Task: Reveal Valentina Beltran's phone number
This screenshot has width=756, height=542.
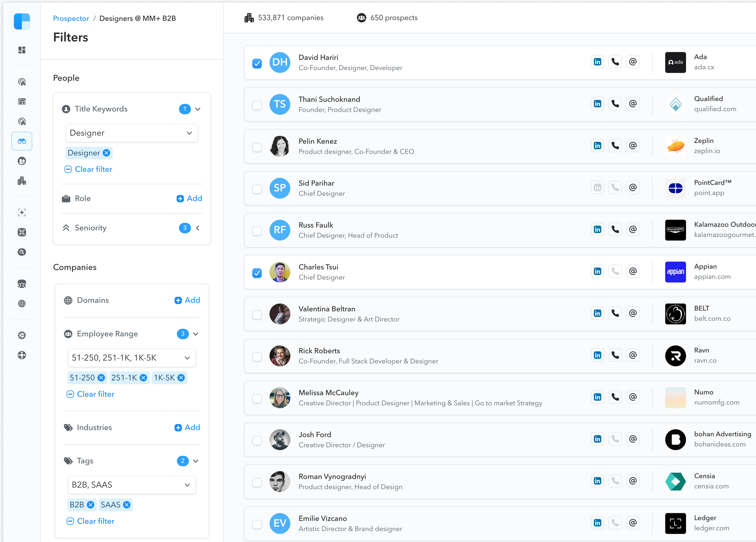Action: pyautogui.click(x=615, y=313)
